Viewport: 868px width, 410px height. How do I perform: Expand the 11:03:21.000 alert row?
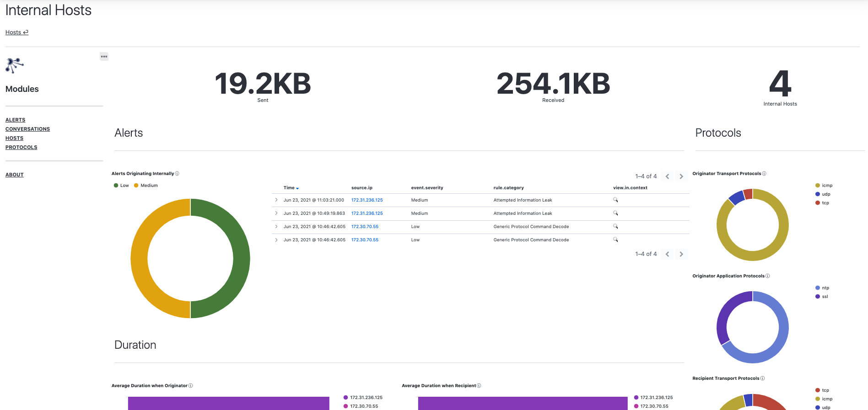point(276,200)
